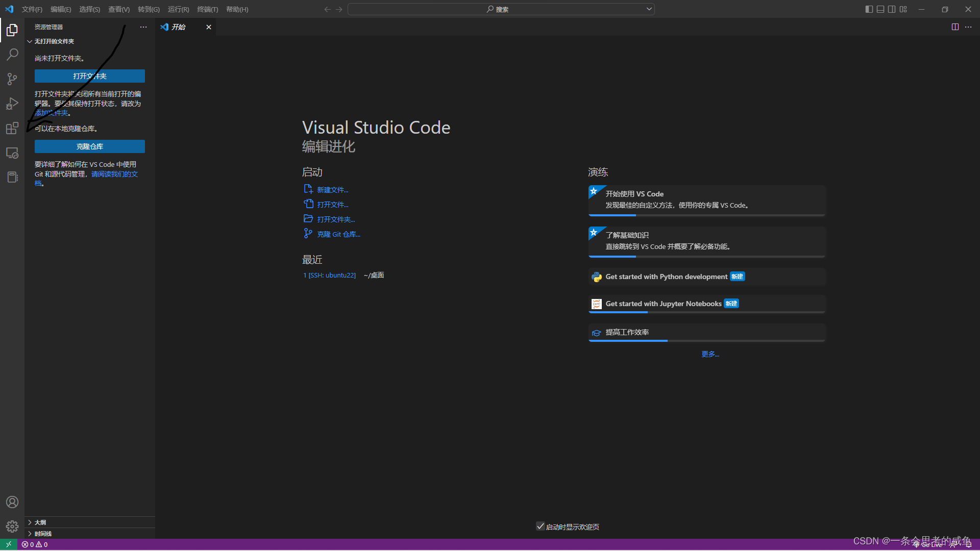Open the 查看(V) menu
The width and height of the screenshot is (980, 551).
pos(119,9)
